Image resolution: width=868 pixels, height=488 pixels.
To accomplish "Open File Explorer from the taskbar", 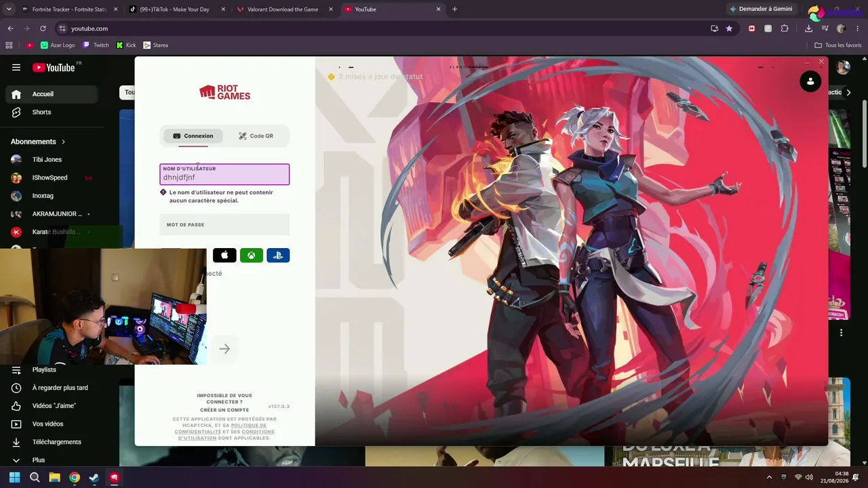I will point(54,477).
